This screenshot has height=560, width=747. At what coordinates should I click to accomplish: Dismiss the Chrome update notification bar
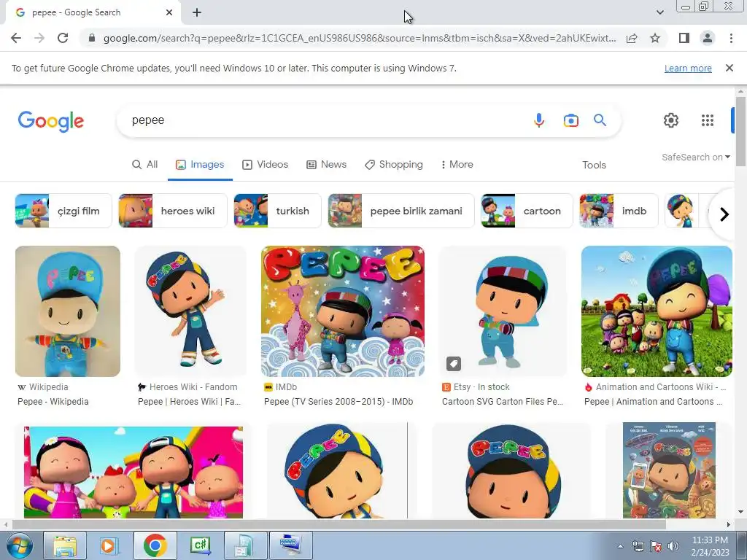(x=729, y=68)
